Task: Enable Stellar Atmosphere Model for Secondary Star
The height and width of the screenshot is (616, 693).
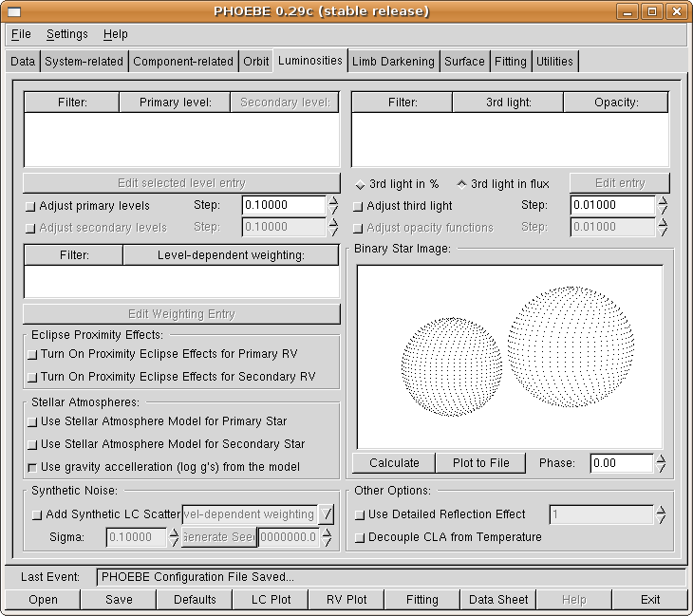Action: [x=32, y=444]
